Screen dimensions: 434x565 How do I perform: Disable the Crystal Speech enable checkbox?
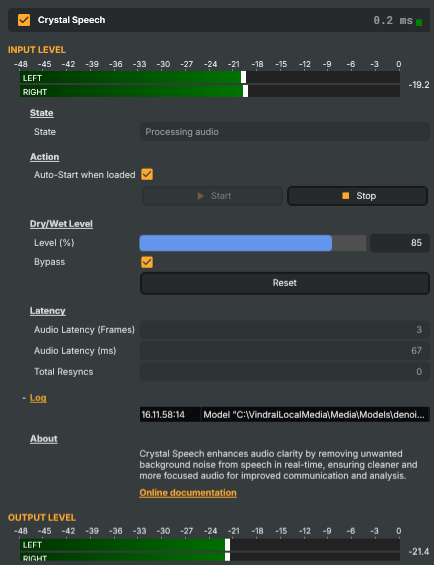24,20
